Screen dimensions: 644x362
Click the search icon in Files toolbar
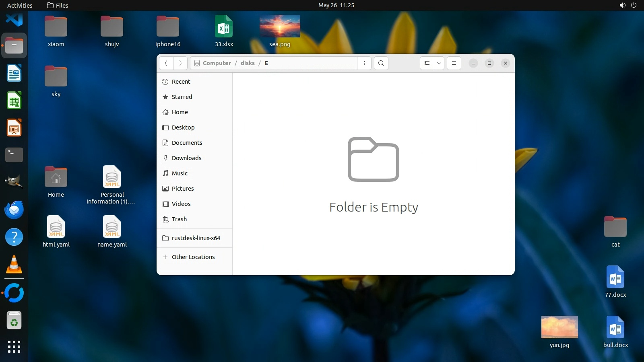(x=381, y=63)
